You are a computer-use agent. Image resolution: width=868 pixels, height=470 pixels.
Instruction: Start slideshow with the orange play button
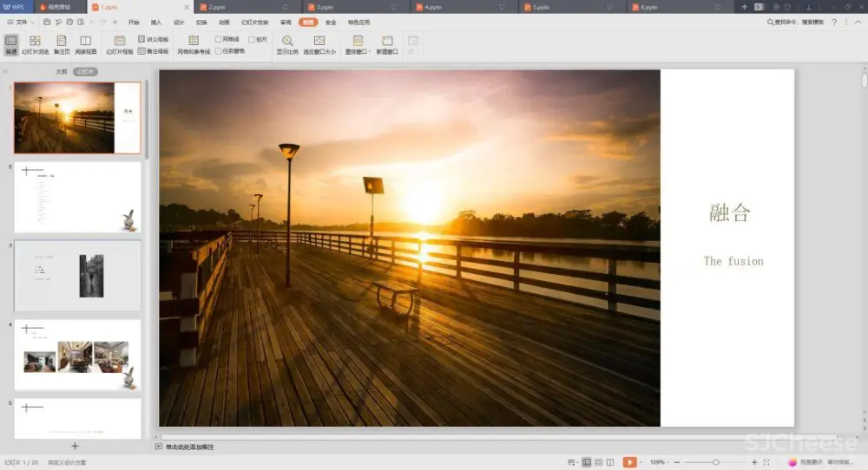click(x=629, y=462)
